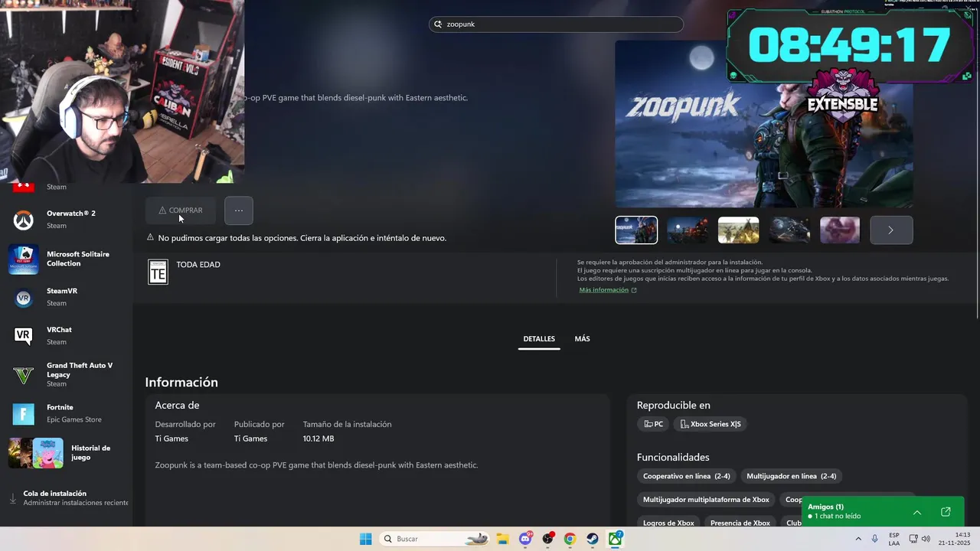980x551 pixels.
Task: Select fourth screenshot thumbnail
Action: pos(789,230)
